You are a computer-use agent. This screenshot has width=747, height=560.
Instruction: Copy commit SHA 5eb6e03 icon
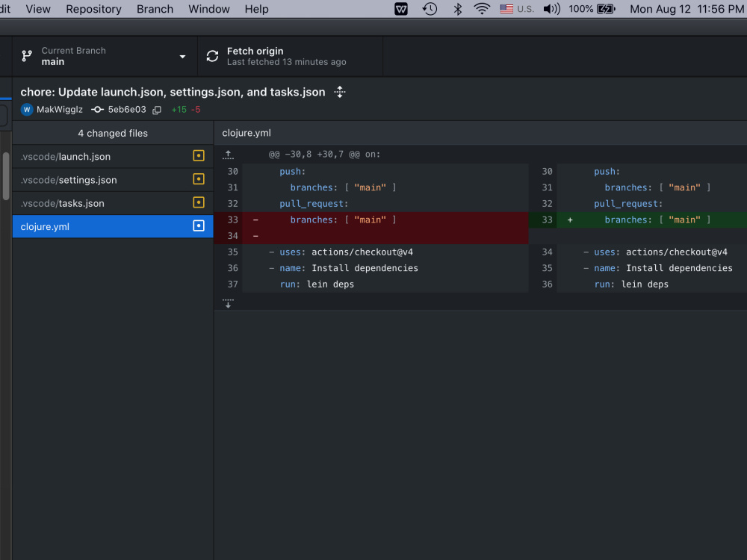157,110
